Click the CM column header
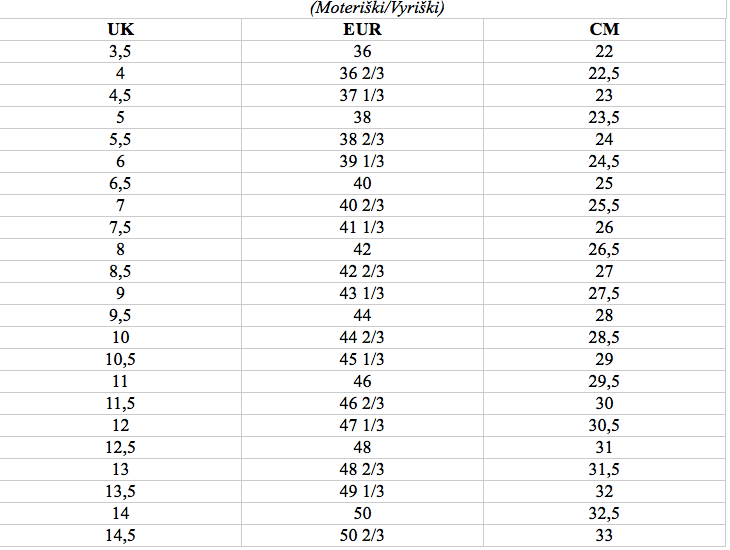This screenshot has height=550, width=730. pos(604,29)
